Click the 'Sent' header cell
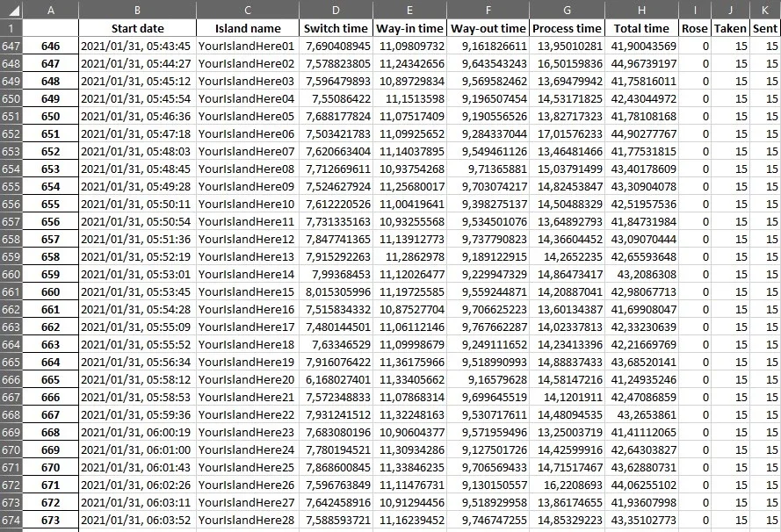Image resolution: width=781 pixels, height=532 pixels. coord(765,28)
